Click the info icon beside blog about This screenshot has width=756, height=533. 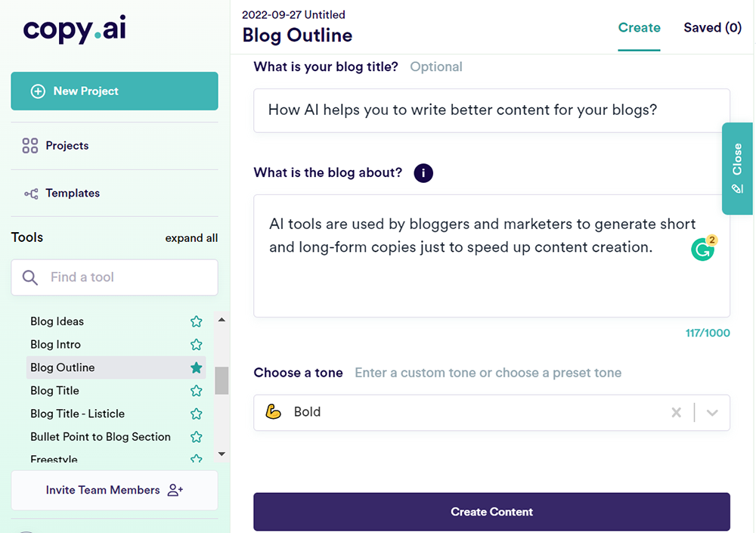[423, 173]
